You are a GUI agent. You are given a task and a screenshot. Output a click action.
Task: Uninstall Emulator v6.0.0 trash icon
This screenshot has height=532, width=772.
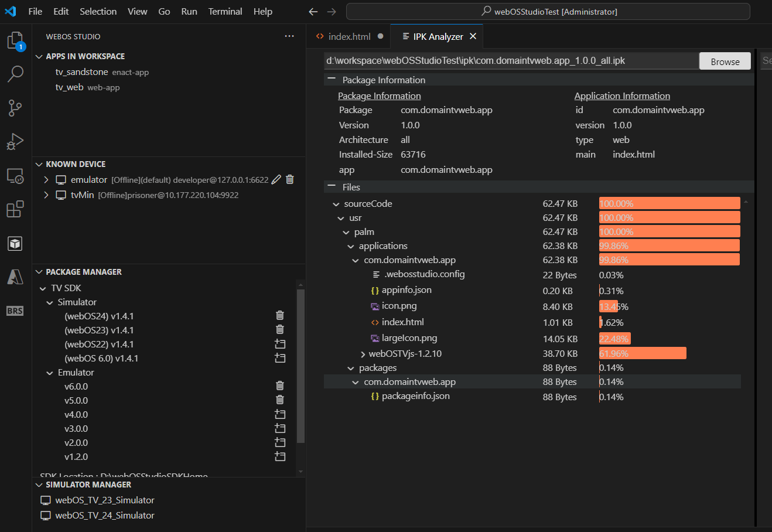pyautogui.click(x=280, y=386)
